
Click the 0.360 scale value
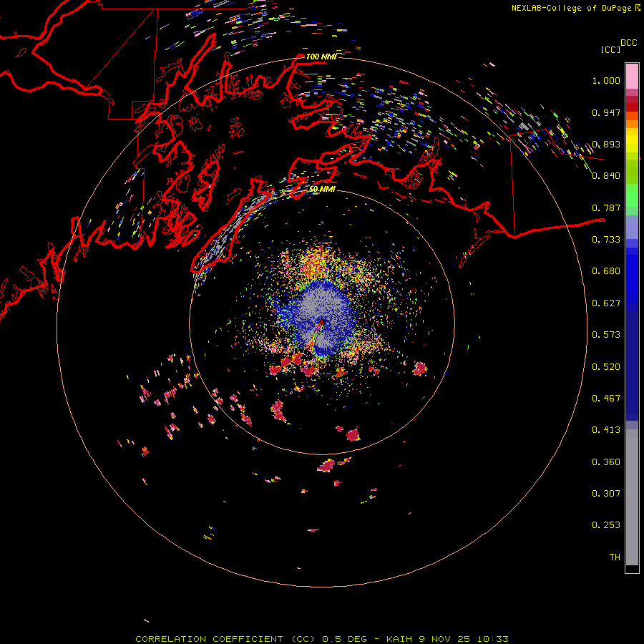(x=606, y=462)
